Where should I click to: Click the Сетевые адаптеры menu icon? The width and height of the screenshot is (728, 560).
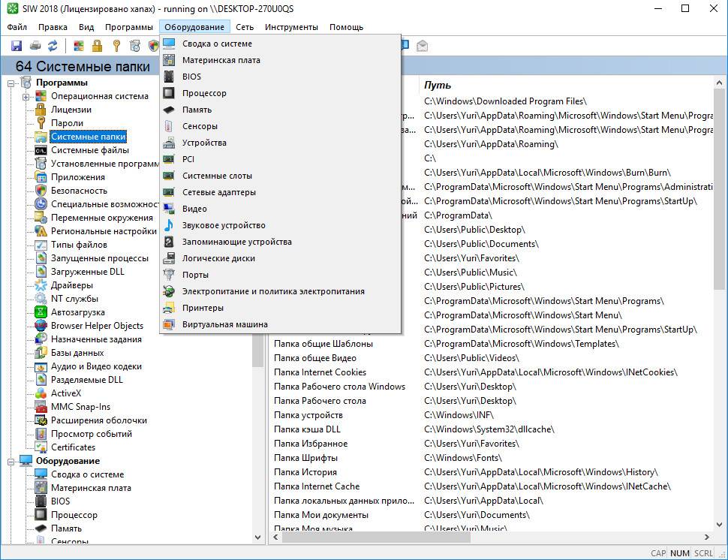pyautogui.click(x=169, y=192)
